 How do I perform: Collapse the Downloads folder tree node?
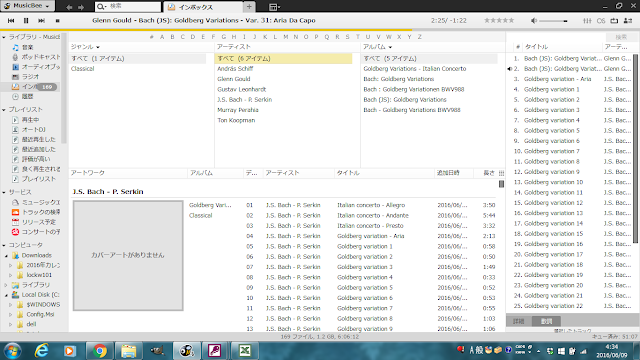[6, 256]
